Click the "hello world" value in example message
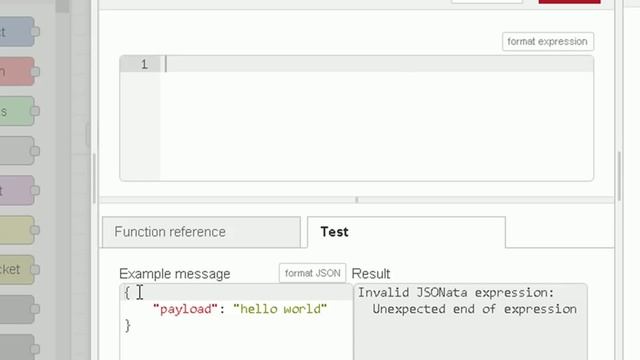Image resolution: width=640 pixels, height=360 pixels. point(280,309)
